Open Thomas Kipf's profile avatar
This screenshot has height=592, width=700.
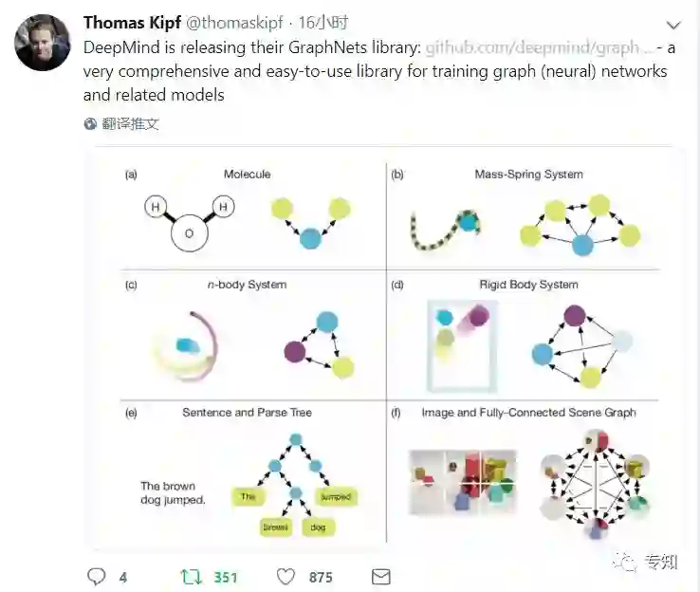point(41,41)
